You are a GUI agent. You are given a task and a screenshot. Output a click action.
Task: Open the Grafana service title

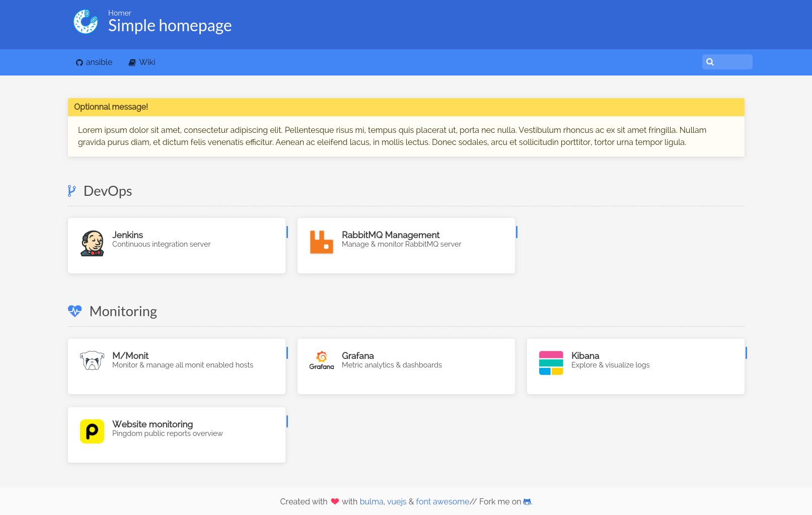click(x=358, y=356)
